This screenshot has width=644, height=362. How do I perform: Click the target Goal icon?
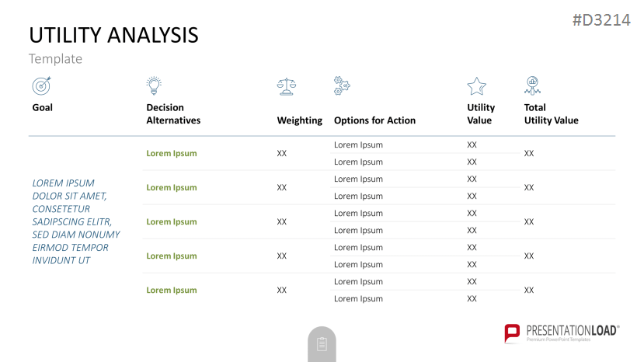[41, 85]
